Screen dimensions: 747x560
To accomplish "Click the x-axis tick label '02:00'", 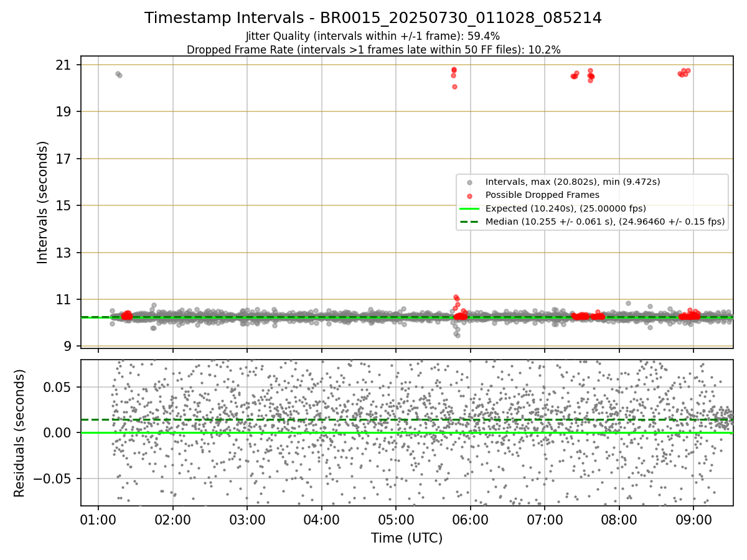I will [x=172, y=520].
